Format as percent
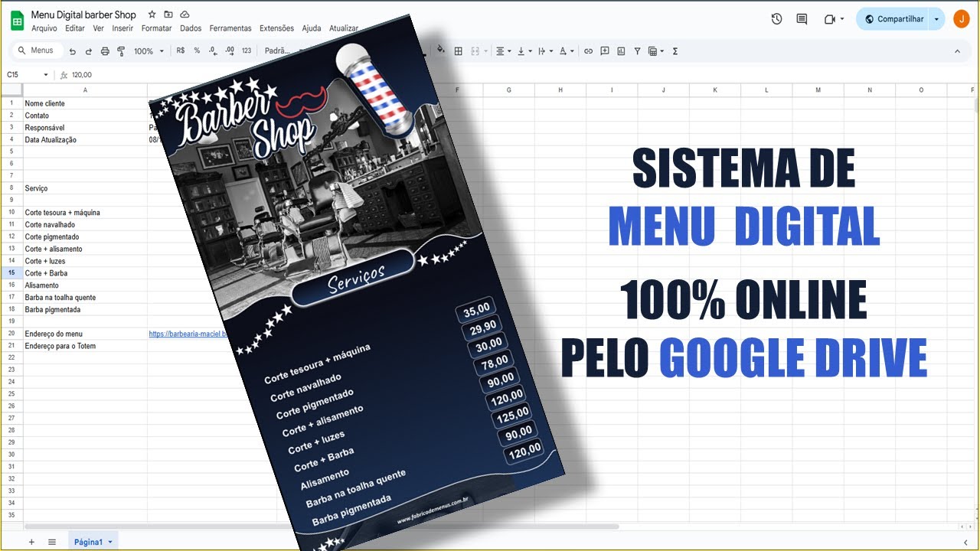 197,51
